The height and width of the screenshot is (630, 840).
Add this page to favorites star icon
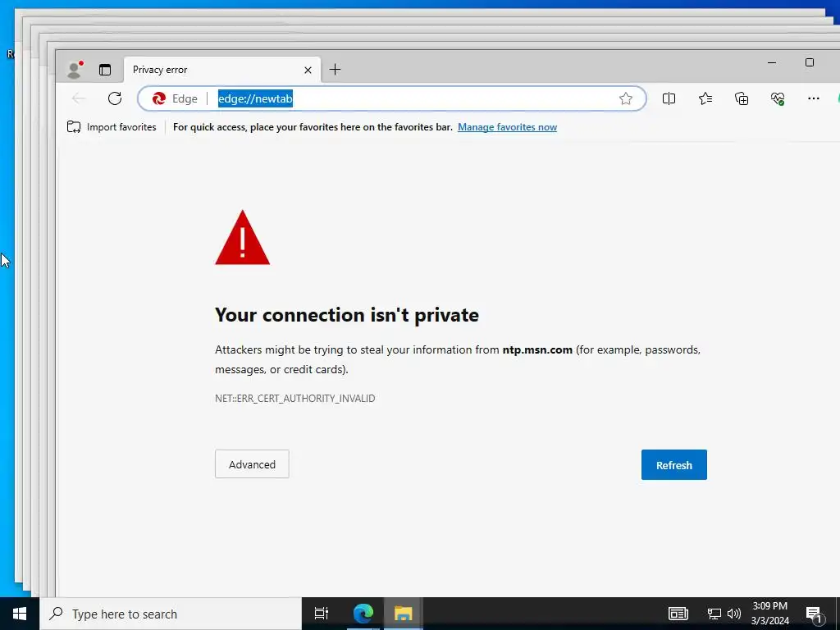coord(626,98)
